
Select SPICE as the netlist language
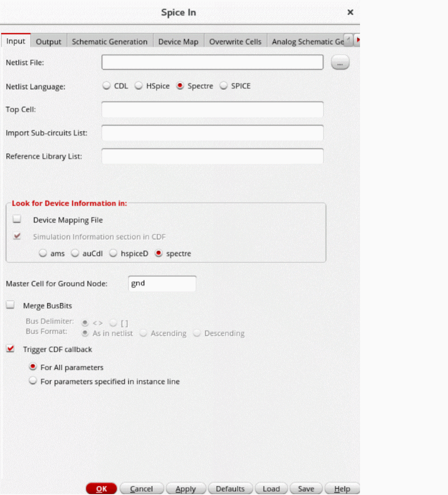click(x=224, y=86)
